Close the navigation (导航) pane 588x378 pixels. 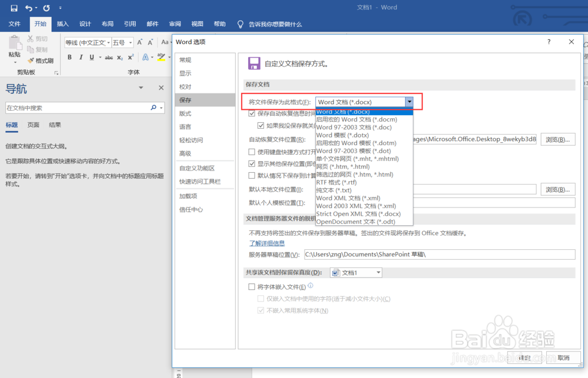(161, 88)
